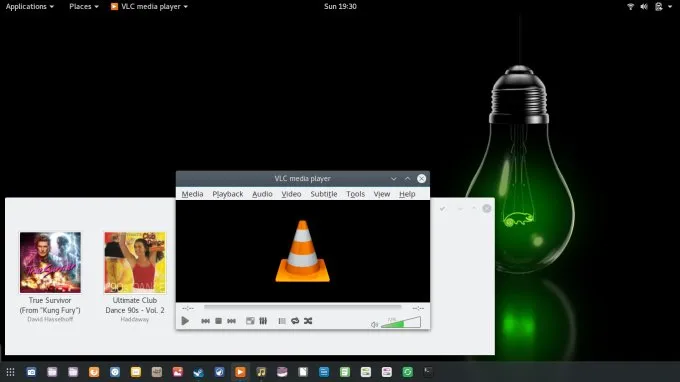Click the Haddaway artist label
680x382 pixels.
(135, 319)
